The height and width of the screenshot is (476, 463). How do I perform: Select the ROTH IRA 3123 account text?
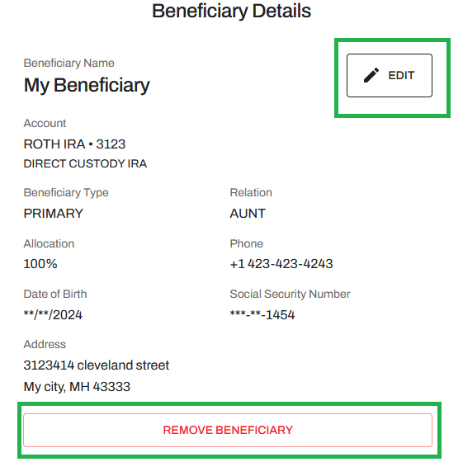74,144
